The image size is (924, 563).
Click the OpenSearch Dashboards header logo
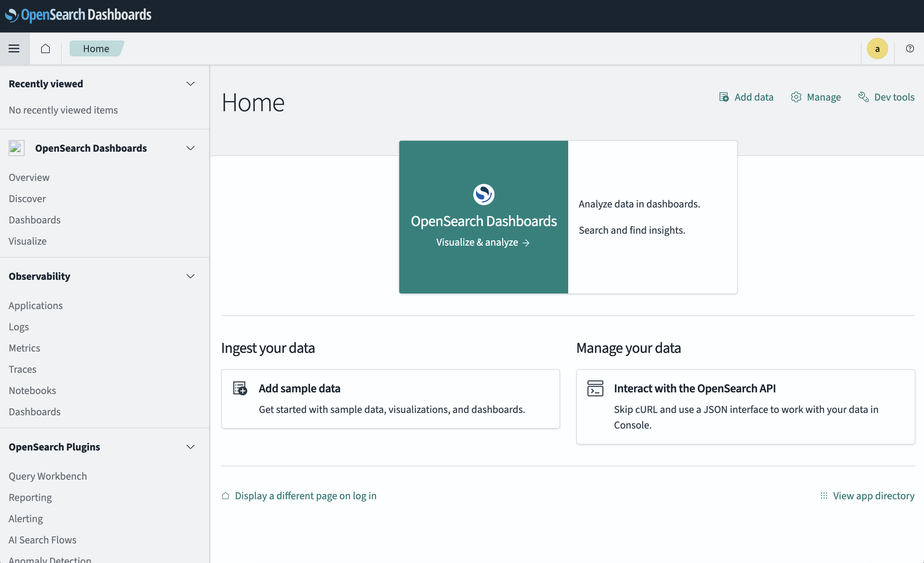(78, 15)
